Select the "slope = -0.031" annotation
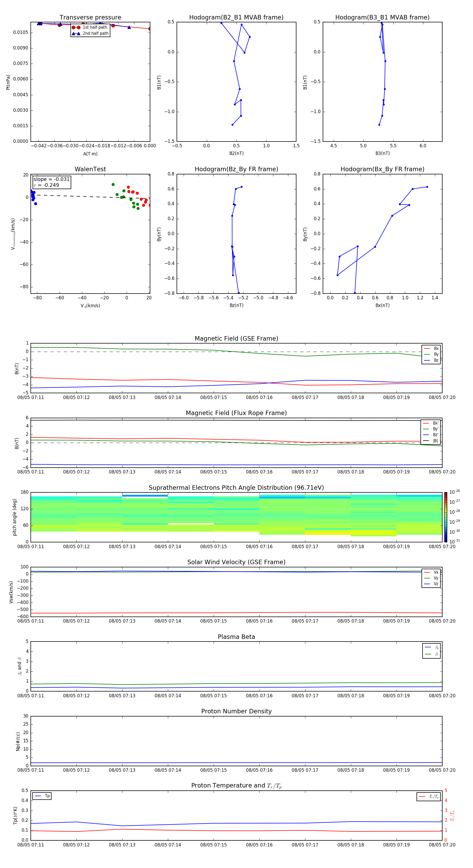 tap(52, 179)
